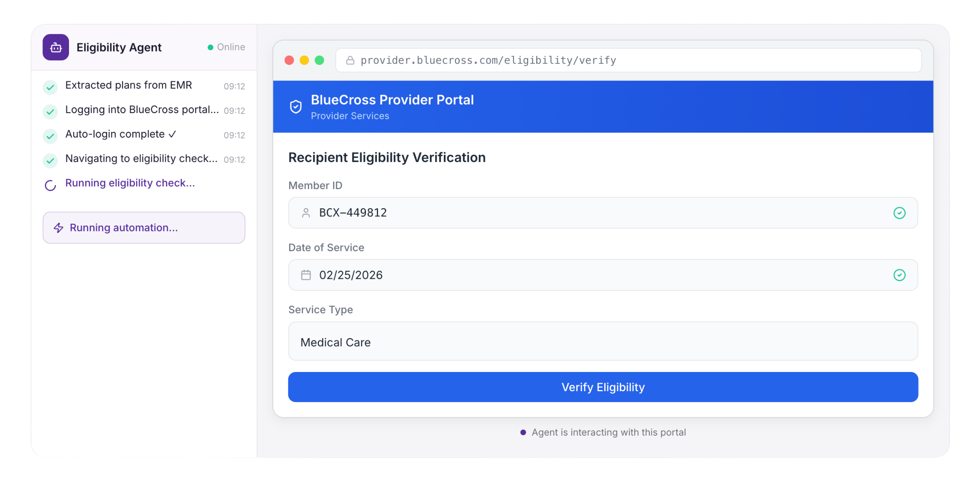Viewport: 980px width, 490px height.
Task: Open the Service Type dropdown
Action: pyautogui.click(x=603, y=341)
